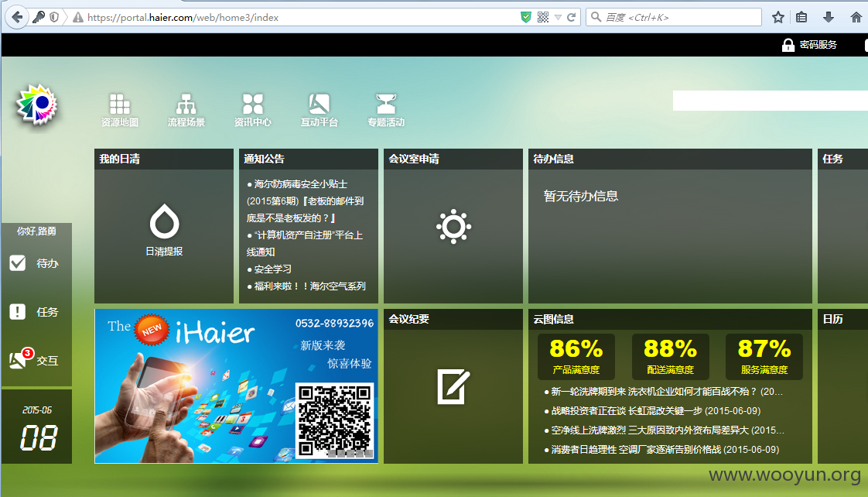Click the colorful Haier portal logo

[36, 105]
